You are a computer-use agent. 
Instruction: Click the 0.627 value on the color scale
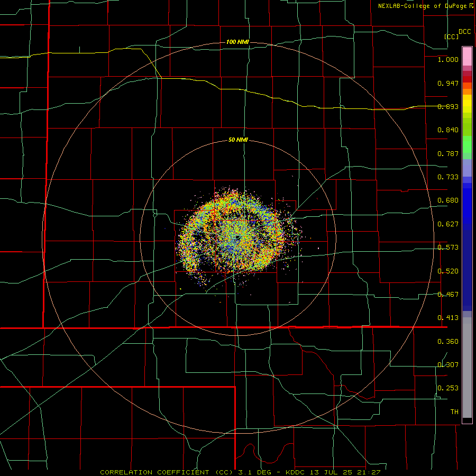448,224
